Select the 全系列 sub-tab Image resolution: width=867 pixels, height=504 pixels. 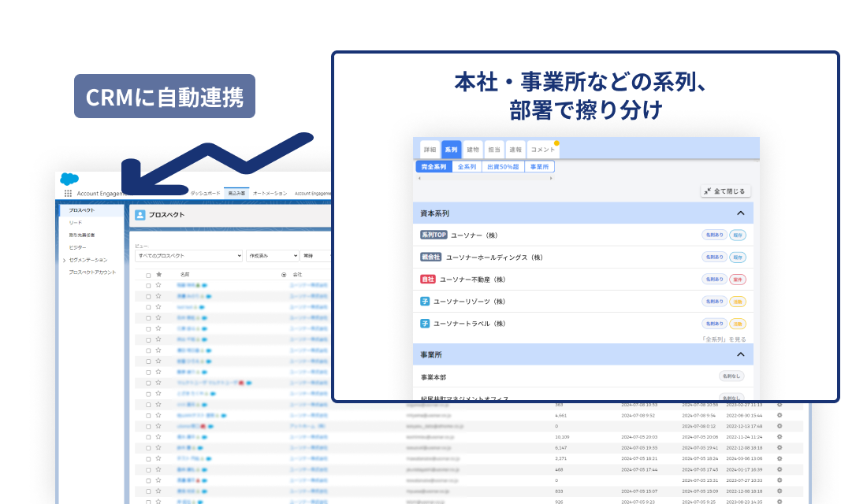467,167
